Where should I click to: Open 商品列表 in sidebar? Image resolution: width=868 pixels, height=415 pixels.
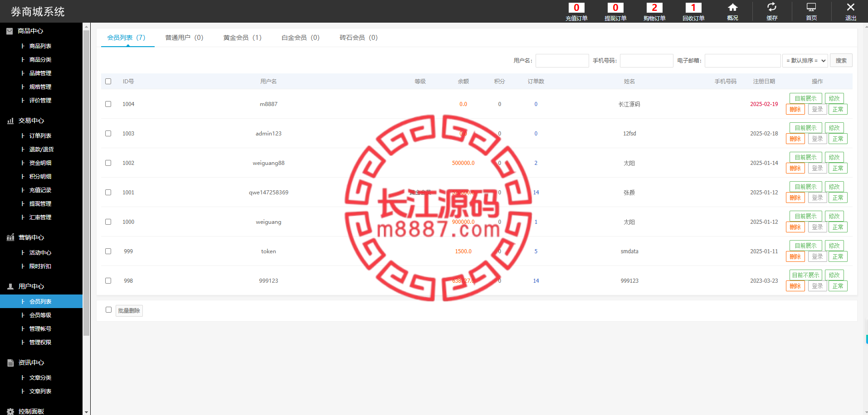(40, 46)
